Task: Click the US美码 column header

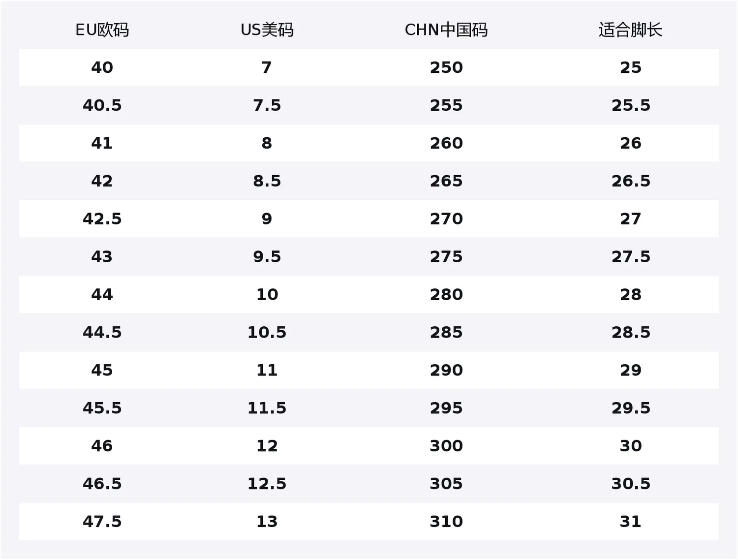Action: coord(267,30)
